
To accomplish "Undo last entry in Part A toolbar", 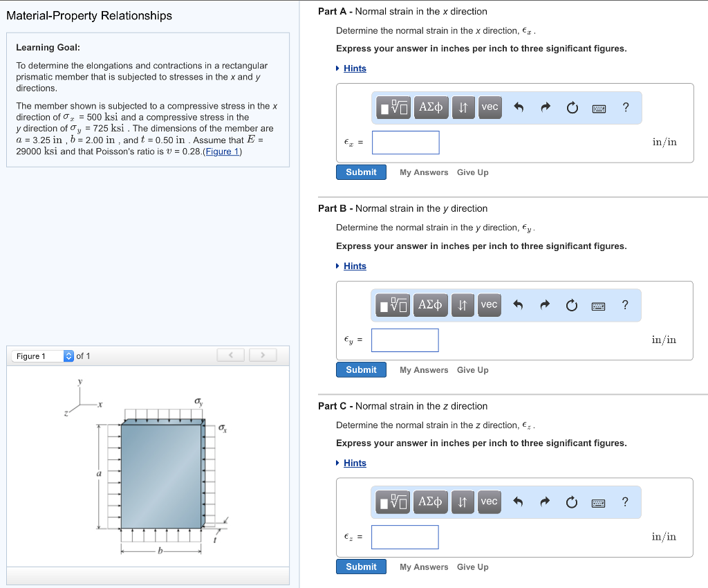I will 519,107.
